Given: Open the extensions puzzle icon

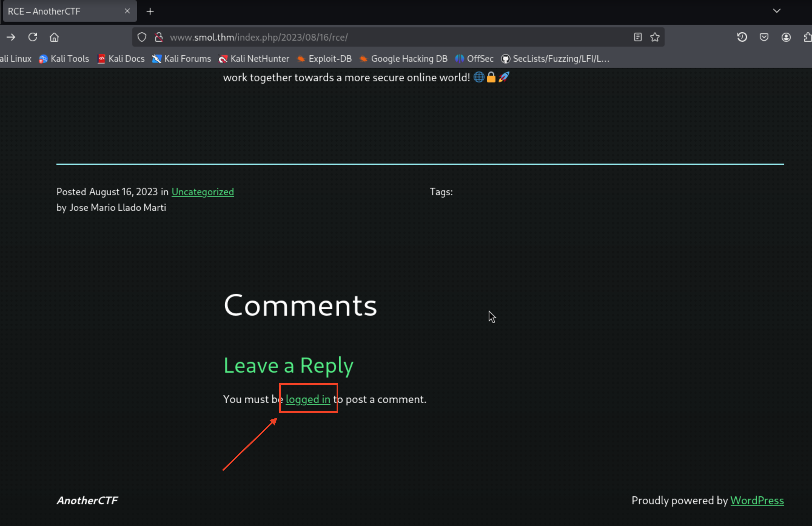Looking at the screenshot, I should (x=807, y=37).
